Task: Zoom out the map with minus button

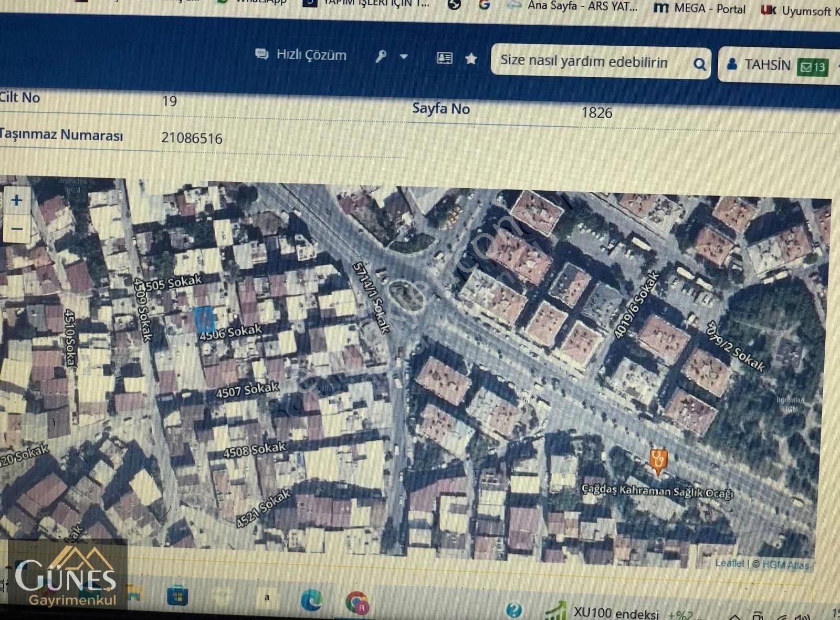Action: point(17,229)
